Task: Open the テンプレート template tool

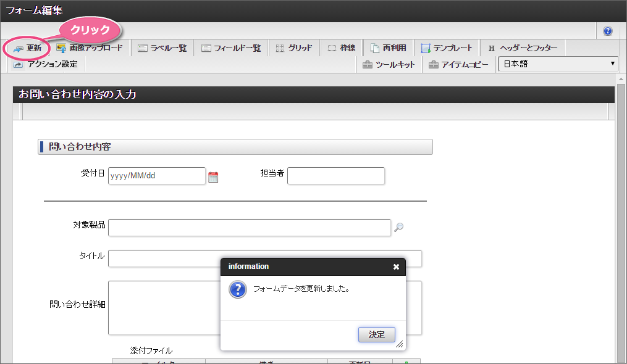Action: (x=447, y=48)
